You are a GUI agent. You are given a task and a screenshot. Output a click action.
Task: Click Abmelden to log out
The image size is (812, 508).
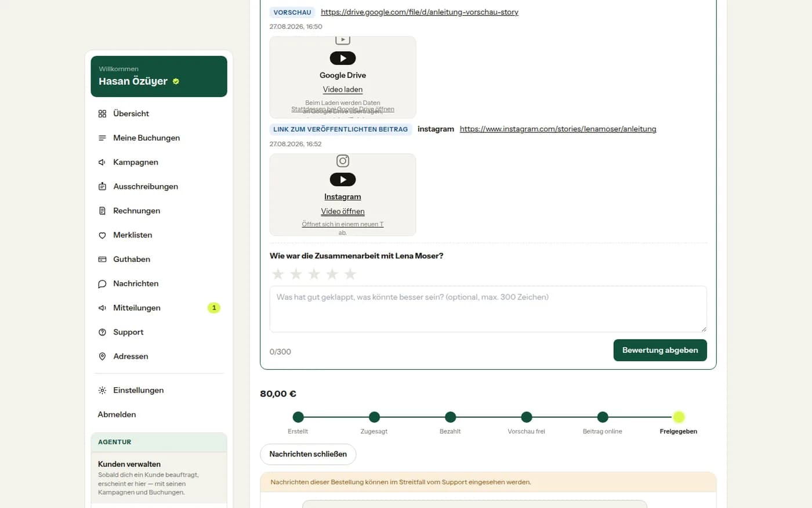(x=117, y=415)
